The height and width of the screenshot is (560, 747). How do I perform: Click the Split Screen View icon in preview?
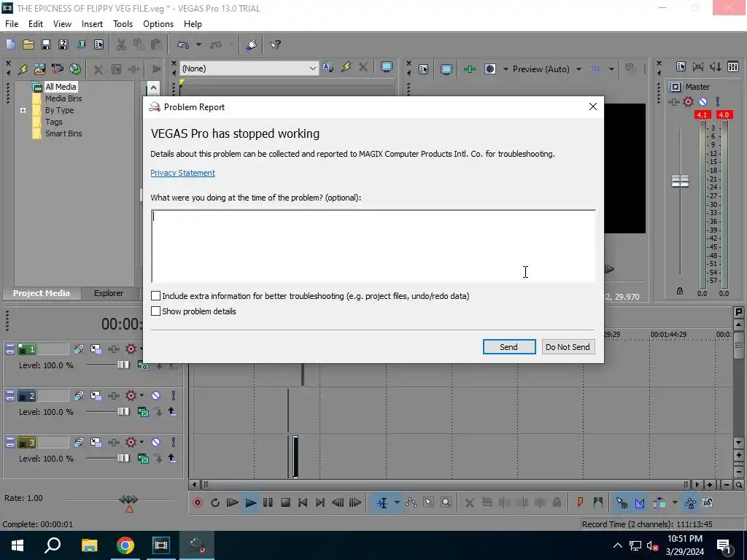(490, 69)
